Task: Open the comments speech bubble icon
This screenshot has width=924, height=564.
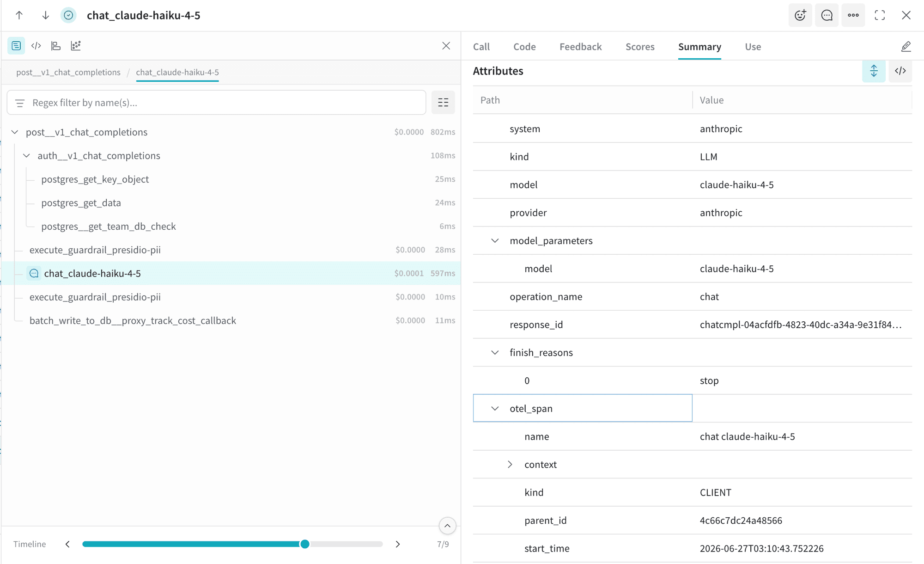Action: [827, 15]
